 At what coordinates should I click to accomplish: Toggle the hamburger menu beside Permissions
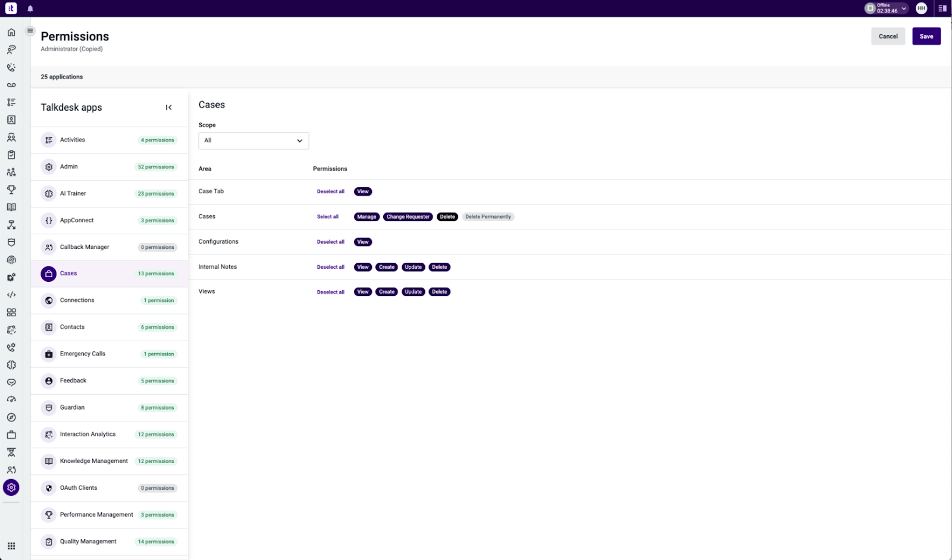point(30,31)
